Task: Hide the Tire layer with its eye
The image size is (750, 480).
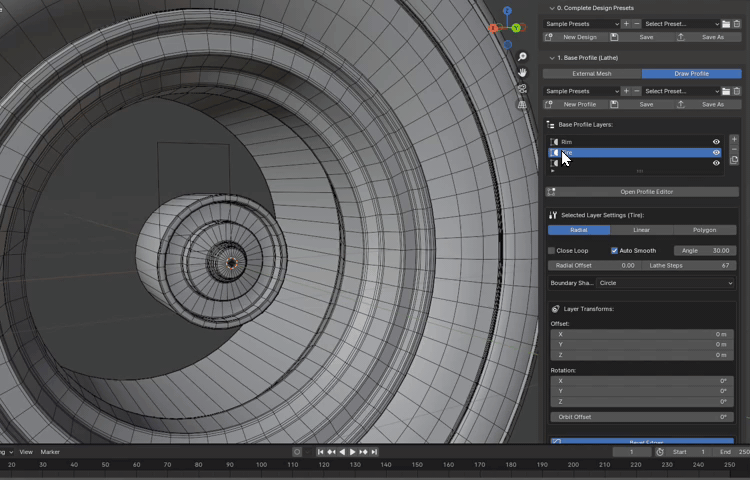Action: point(716,153)
